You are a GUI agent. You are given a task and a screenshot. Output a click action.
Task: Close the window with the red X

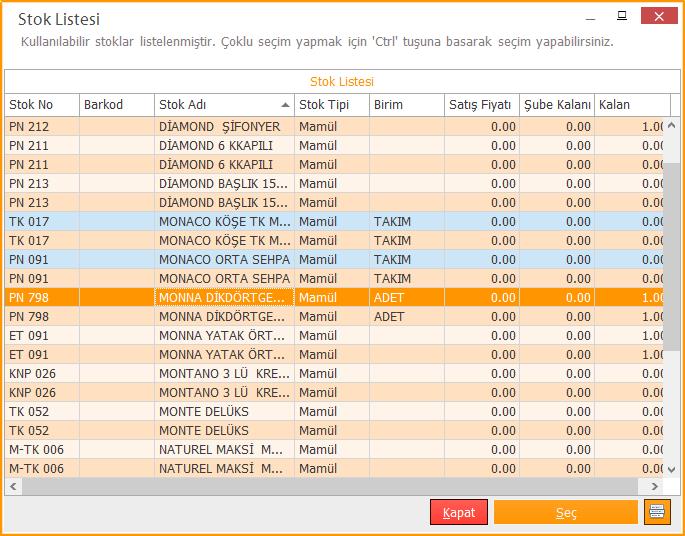coord(659,15)
